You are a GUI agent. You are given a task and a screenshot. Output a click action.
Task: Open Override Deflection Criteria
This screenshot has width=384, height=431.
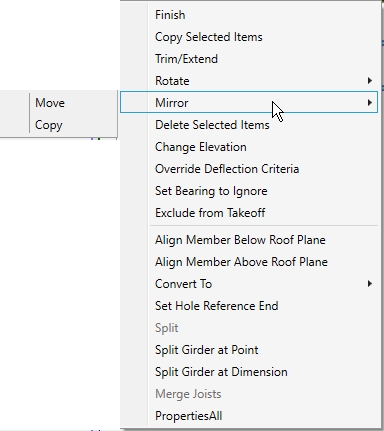click(249, 169)
